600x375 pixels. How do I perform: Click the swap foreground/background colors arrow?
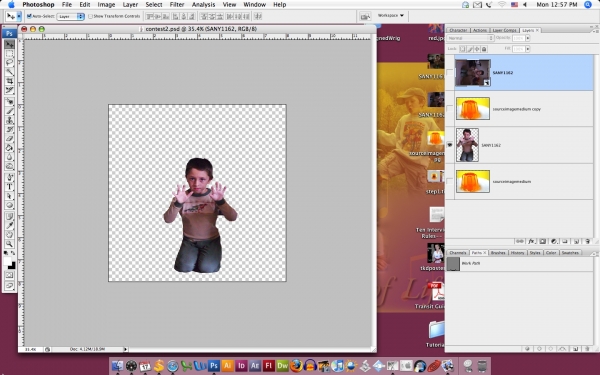[x=13, y=253]
